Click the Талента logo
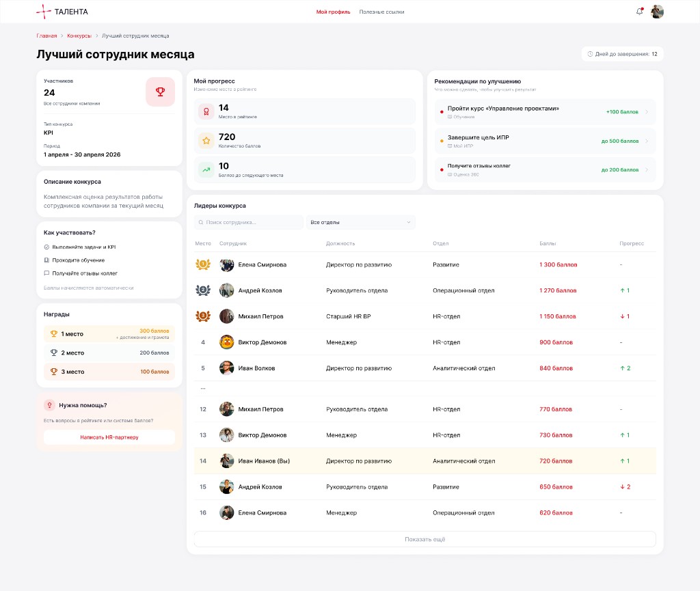 click(62, 12)
